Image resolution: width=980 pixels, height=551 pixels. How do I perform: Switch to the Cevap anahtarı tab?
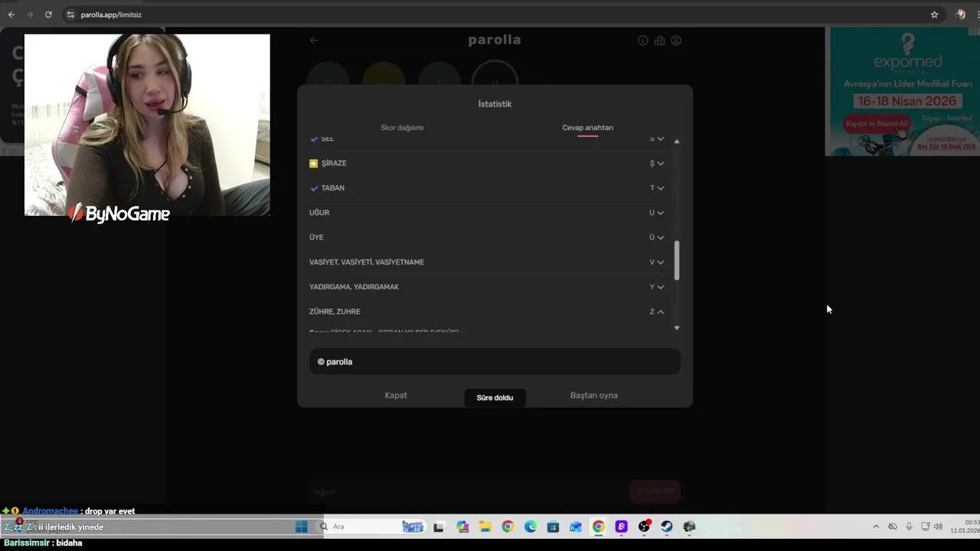point(587,128)
